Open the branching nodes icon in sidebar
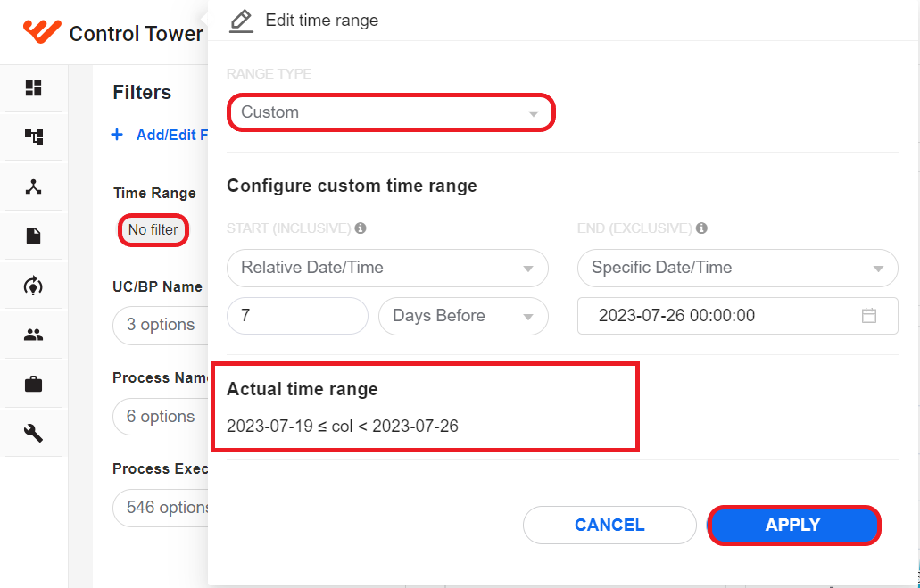Screen dimensions: 920x588 tap(33, 187)
